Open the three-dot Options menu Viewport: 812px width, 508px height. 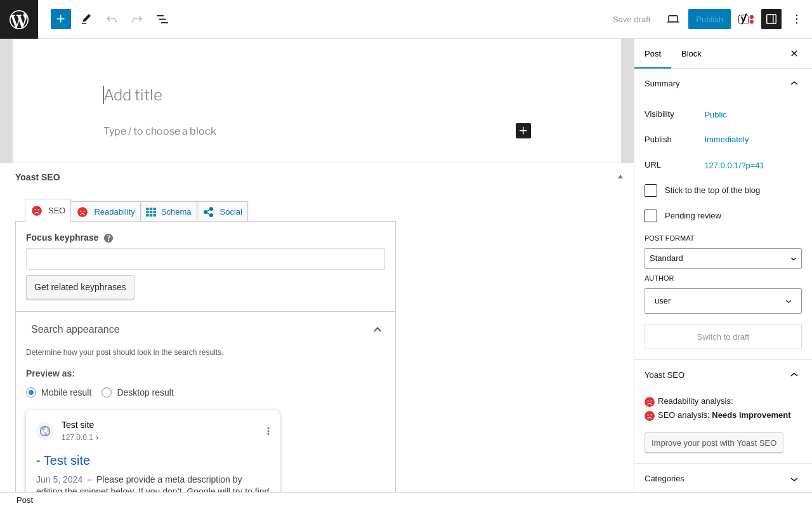797,19
